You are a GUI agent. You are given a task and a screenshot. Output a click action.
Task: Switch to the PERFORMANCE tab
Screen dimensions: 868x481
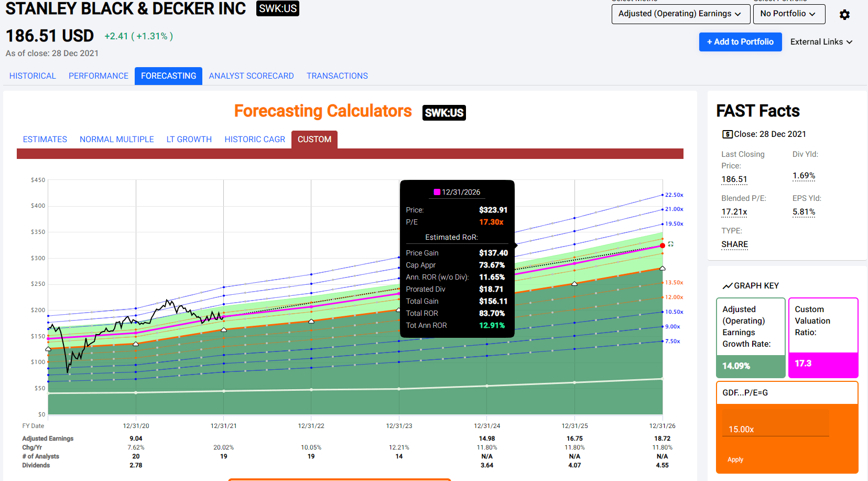click(99, 76)
